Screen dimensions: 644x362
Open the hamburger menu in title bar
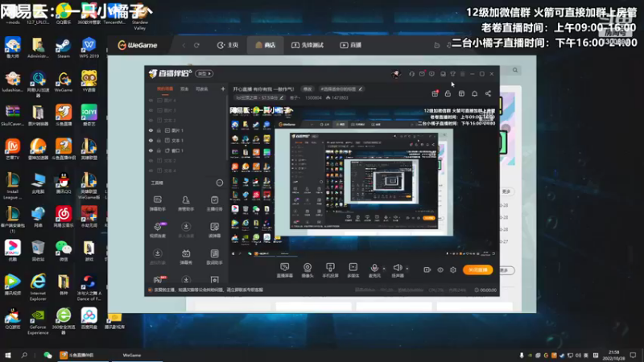462,74
